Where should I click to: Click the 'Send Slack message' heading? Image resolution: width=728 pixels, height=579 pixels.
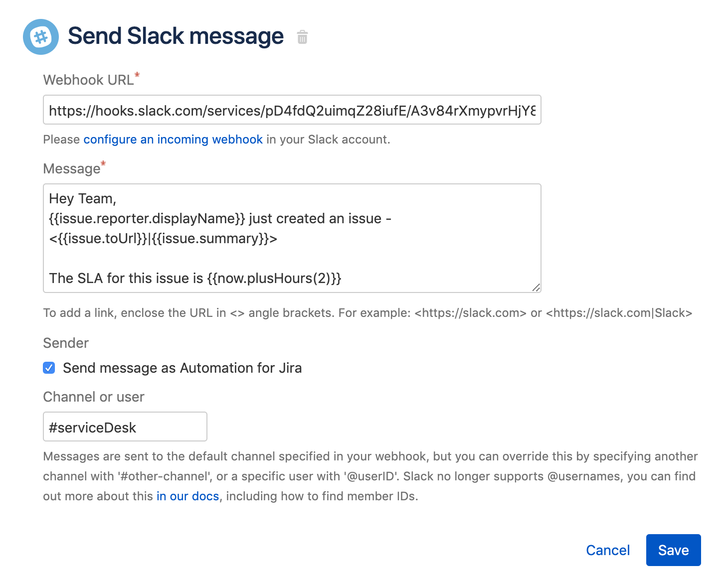pyautogui.click(x=176, y=36)
